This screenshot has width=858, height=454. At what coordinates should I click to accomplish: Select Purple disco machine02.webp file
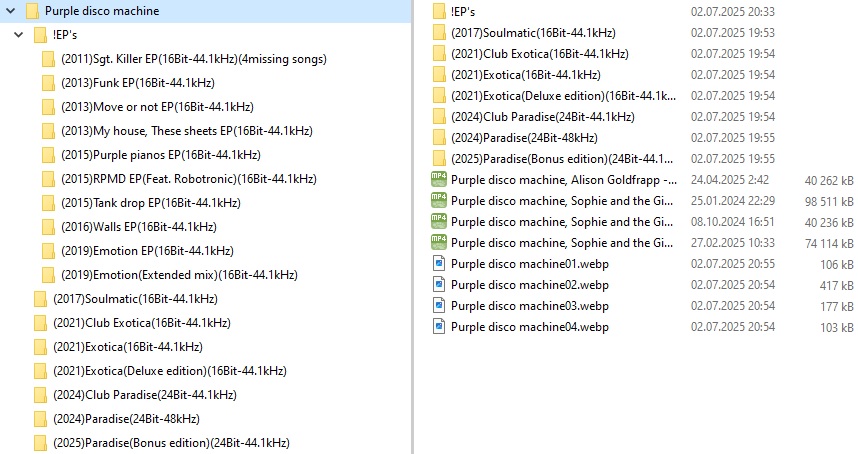coord(530,285)
